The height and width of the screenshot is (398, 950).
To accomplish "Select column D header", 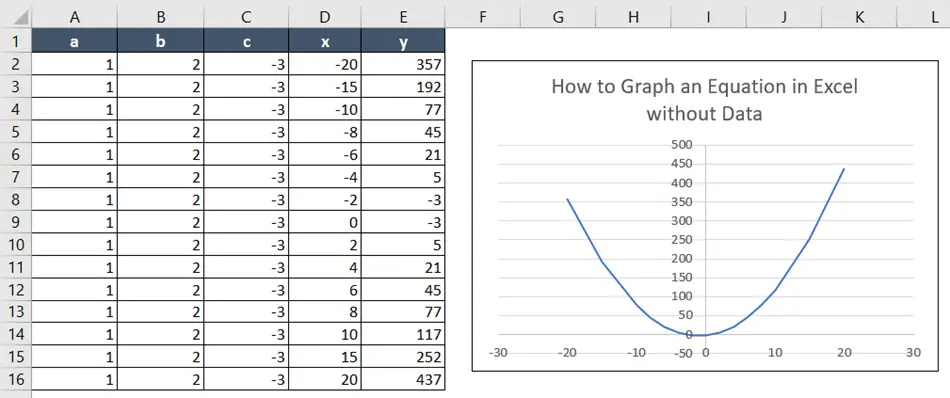I will [x=325, y=18].
